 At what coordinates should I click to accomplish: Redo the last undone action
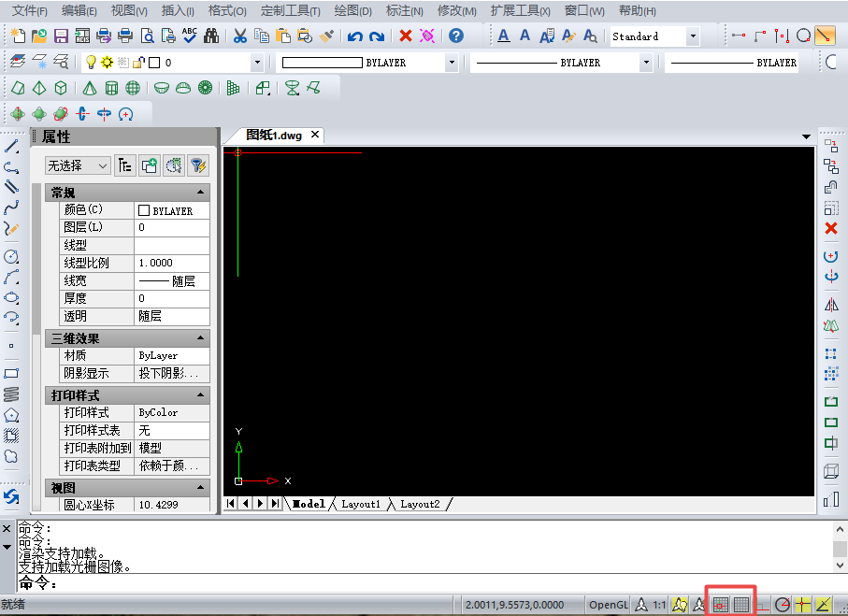click(377, 36)
